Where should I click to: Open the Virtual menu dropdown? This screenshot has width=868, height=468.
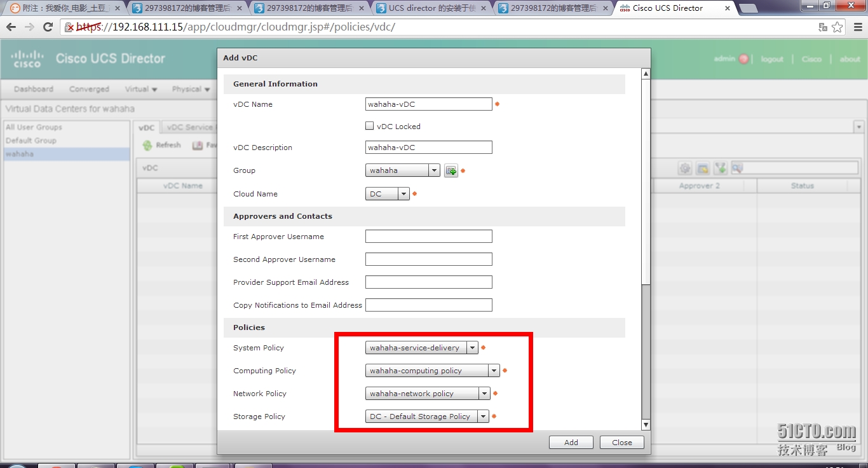pyautogui.click(x=141, y=89)
